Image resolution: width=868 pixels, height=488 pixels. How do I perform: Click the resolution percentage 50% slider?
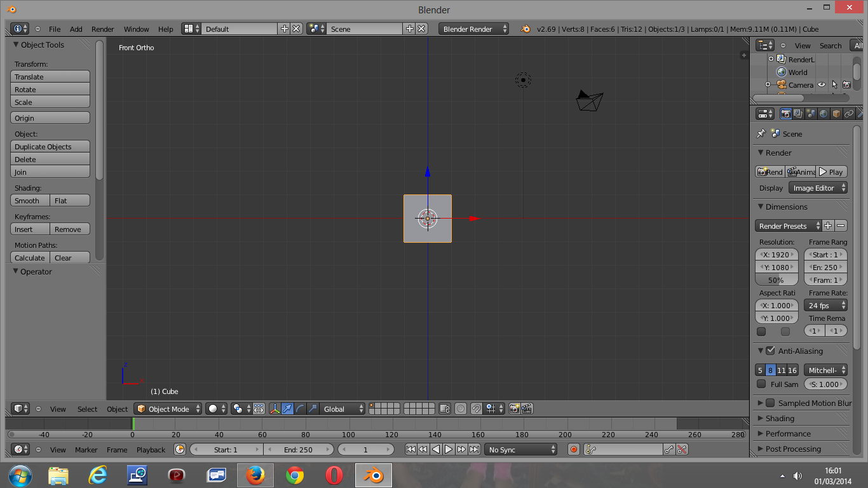click(776, 280)
